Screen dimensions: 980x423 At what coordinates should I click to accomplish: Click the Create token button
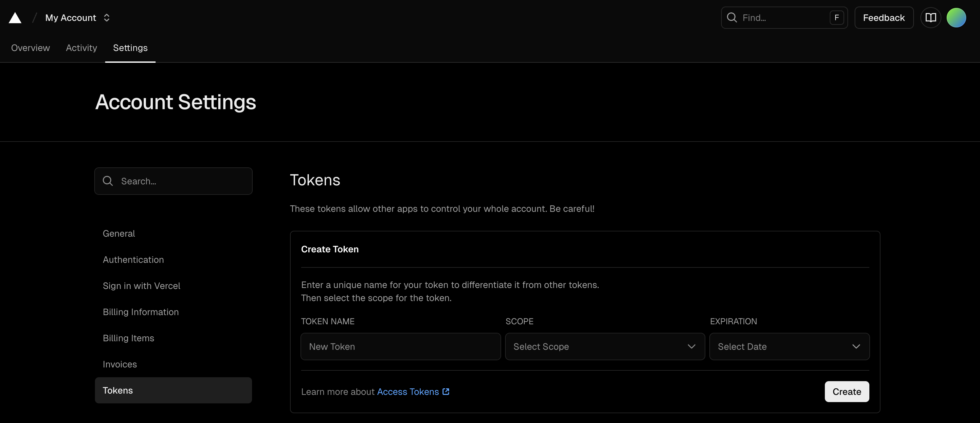pyautogui.click(x=846, y=392)
